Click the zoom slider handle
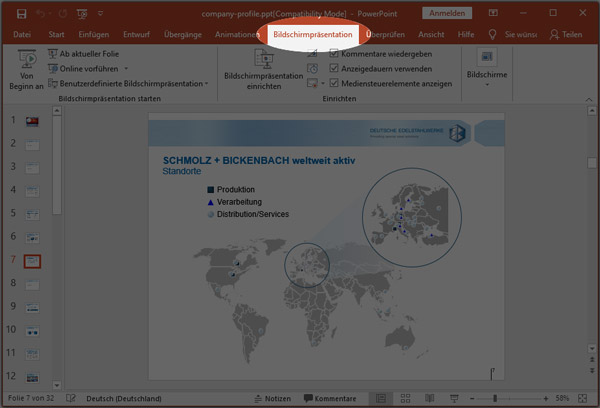Viewport: 600px width, 408px height. tap(495, 398)
